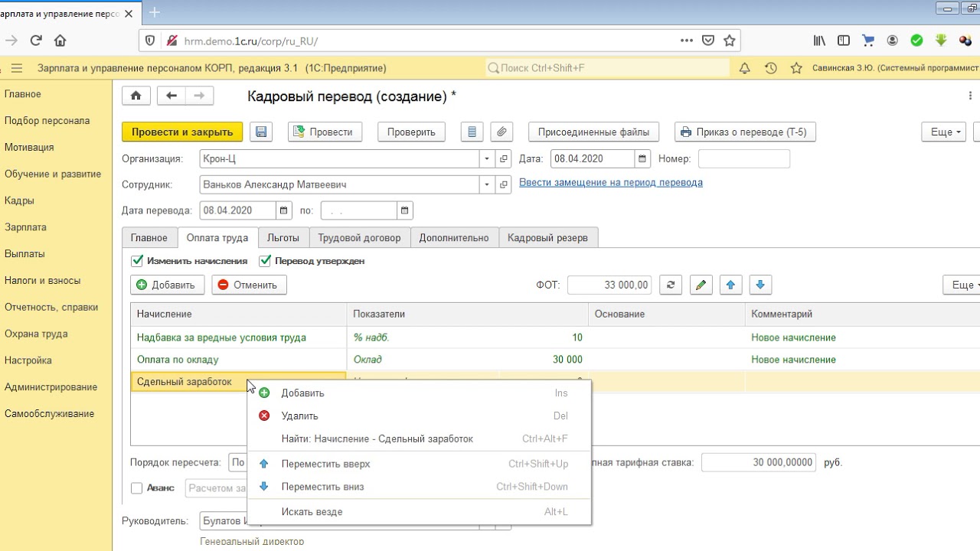Viewport: 980px width, 551px height.
Task: Expand the Организация dropdown list
Action: 487,158
